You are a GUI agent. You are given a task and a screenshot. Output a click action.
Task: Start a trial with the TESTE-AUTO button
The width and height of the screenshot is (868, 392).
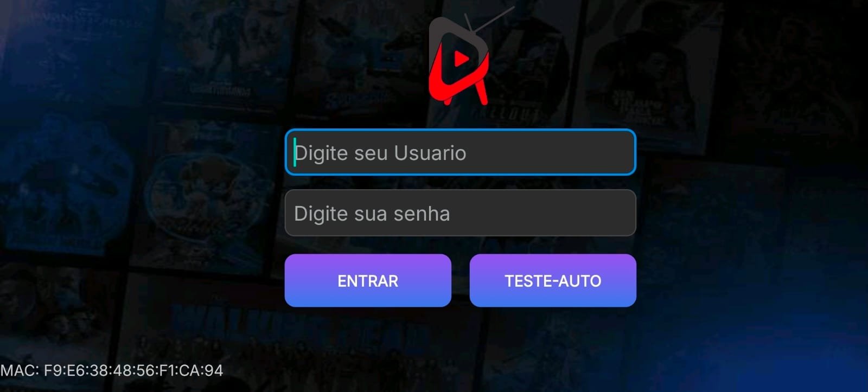click(x=553, y=280)
